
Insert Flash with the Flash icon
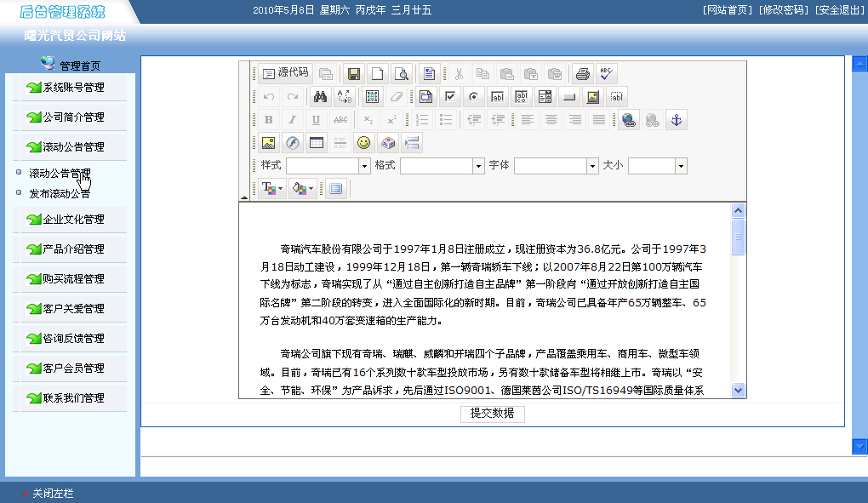coord(292,143)
